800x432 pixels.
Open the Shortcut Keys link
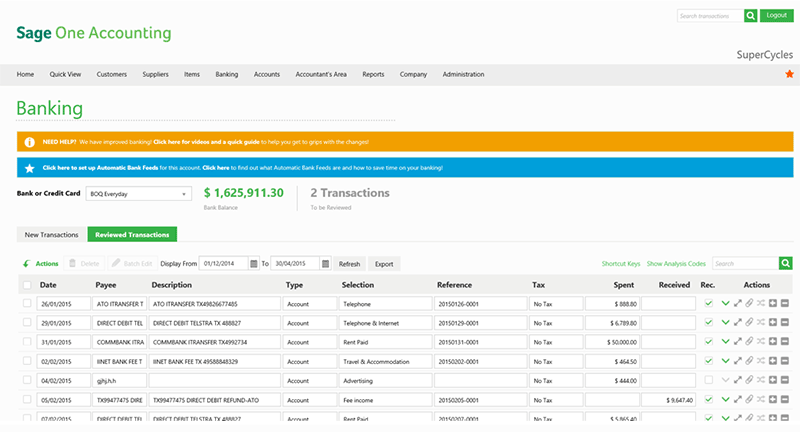coord(620,264)
